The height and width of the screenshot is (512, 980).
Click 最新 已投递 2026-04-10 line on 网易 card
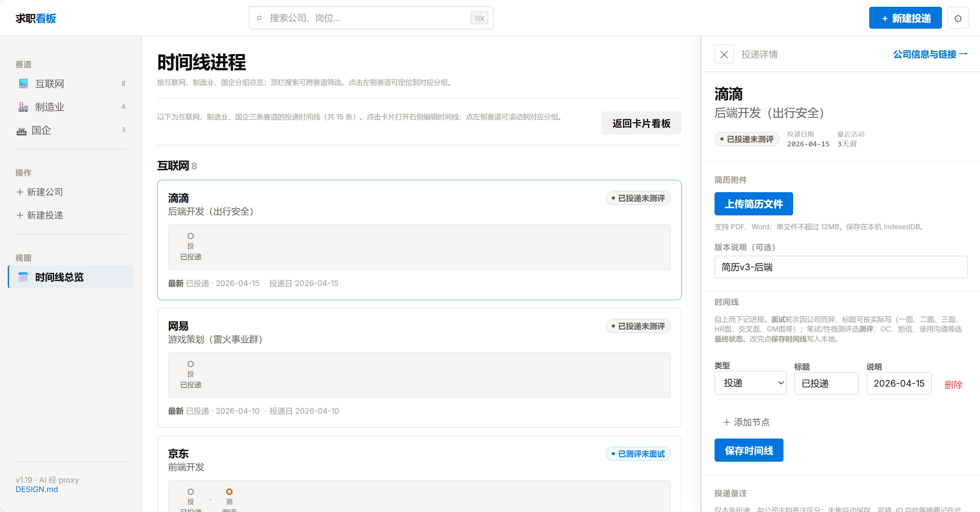[253, 411]
